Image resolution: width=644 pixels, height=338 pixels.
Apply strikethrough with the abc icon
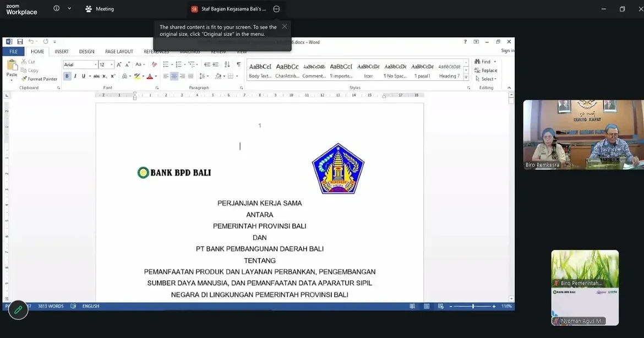96,76
